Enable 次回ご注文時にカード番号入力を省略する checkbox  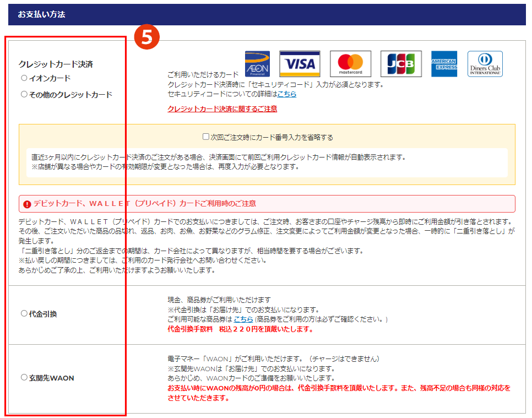(206, 137)
